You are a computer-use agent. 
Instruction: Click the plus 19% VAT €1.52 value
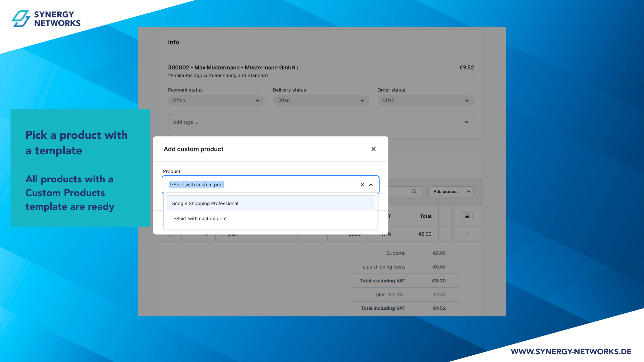pos(439,294)
